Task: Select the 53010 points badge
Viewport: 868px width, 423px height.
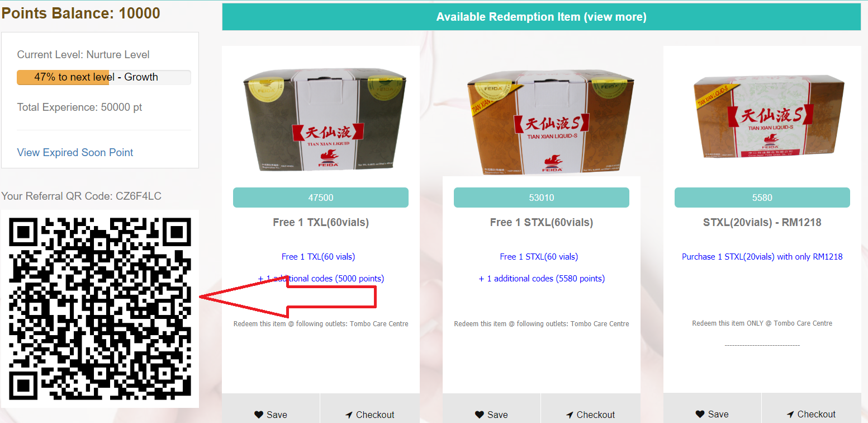Action: (542, 198)
